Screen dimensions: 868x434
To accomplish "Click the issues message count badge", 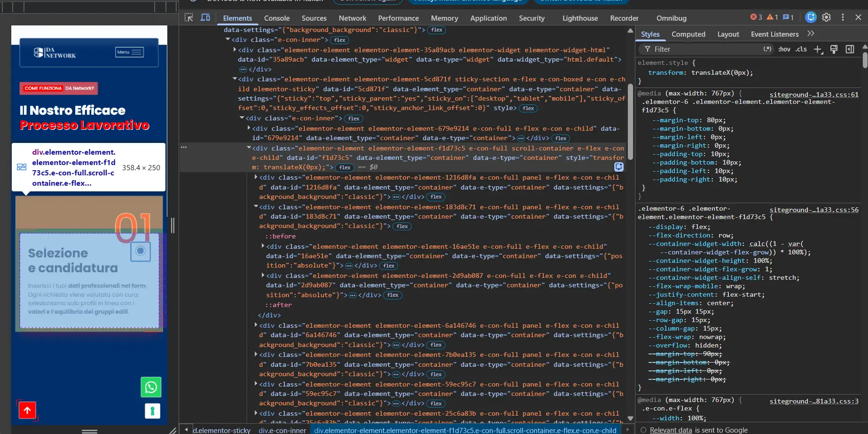I will 789,17.
